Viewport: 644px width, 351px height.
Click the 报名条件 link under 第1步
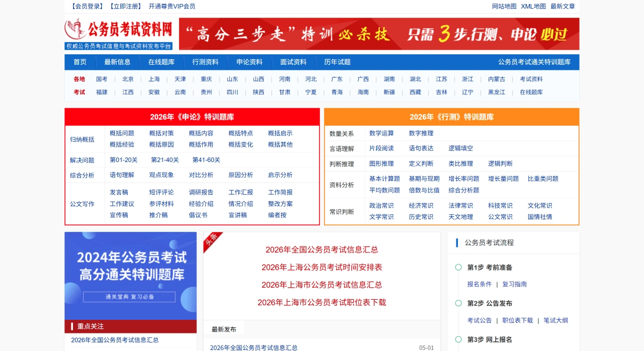click(x=478, y=284)
